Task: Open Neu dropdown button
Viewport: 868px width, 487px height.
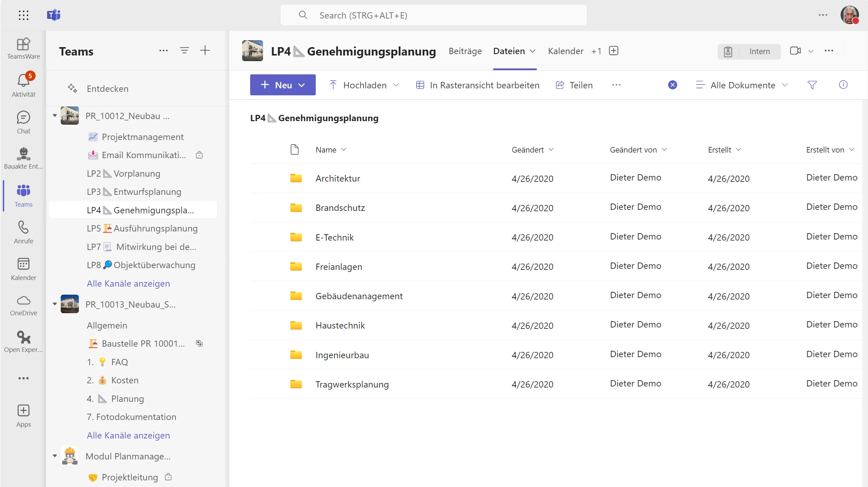Action: click(283, 85)
